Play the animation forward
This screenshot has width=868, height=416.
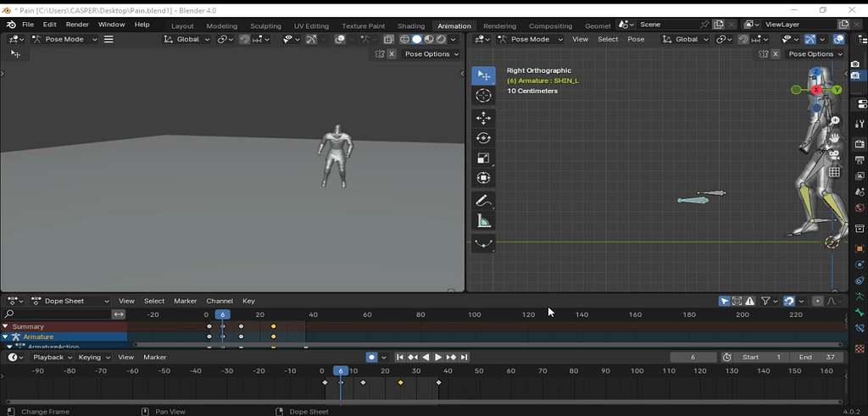[x=438, y=358]
